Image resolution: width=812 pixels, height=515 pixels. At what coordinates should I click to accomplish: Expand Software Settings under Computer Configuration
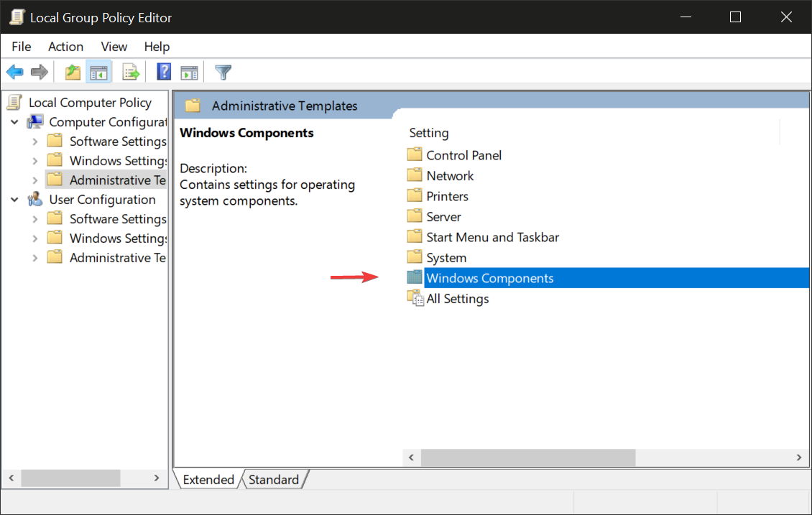[x=34, y=141]
